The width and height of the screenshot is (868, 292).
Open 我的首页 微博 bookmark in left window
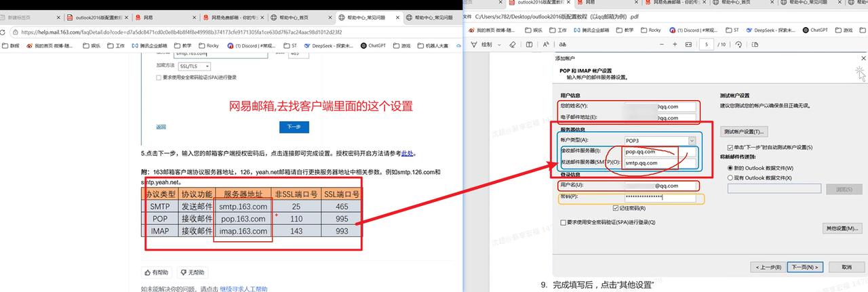pyautogui.click(x=51, y=46)
